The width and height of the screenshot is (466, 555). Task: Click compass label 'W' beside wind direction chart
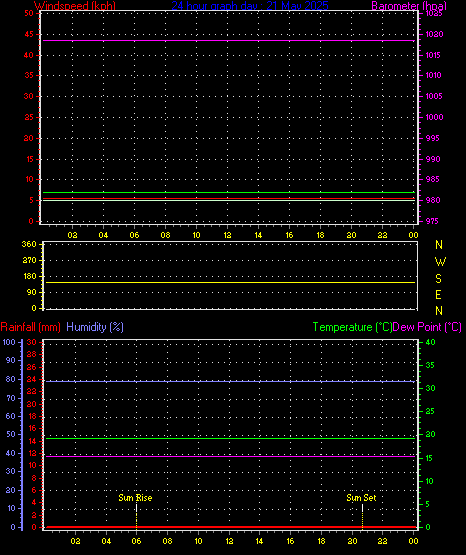pos(440,262)
